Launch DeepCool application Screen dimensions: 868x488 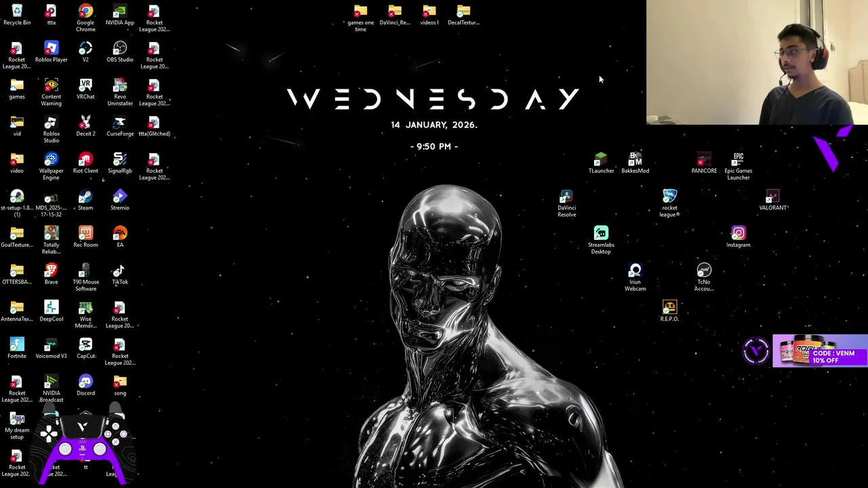(52, 312)
